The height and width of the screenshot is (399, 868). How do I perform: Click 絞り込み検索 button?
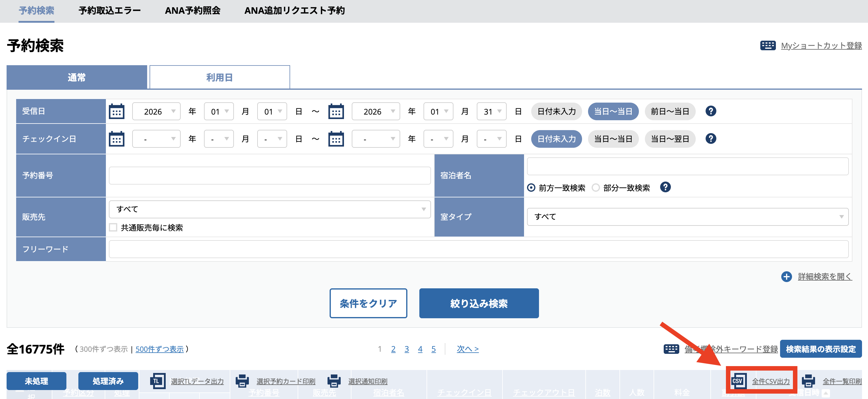pos(479,303)
